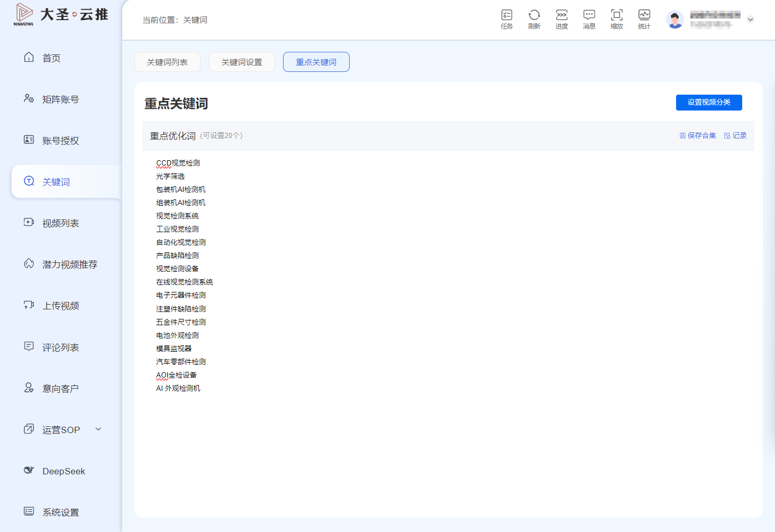
Task: Click the 评论列表 sidebar icon
Action: 29,346
